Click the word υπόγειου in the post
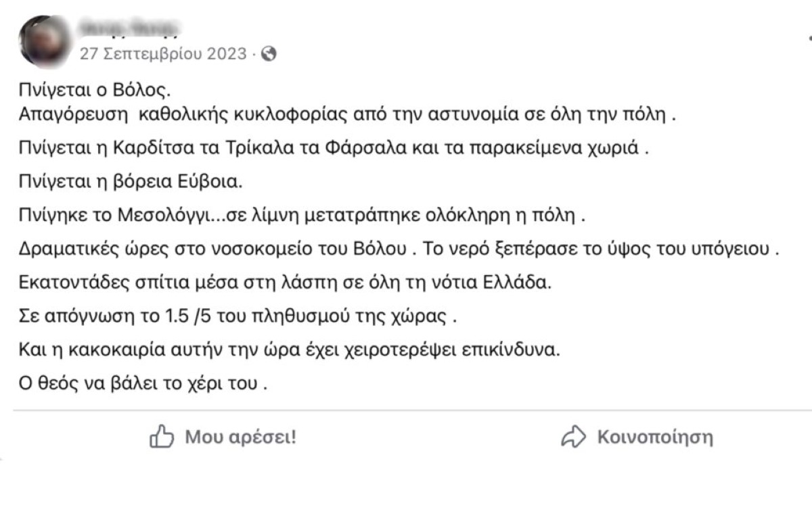The image size is (812, 524). tap(740, 249)
